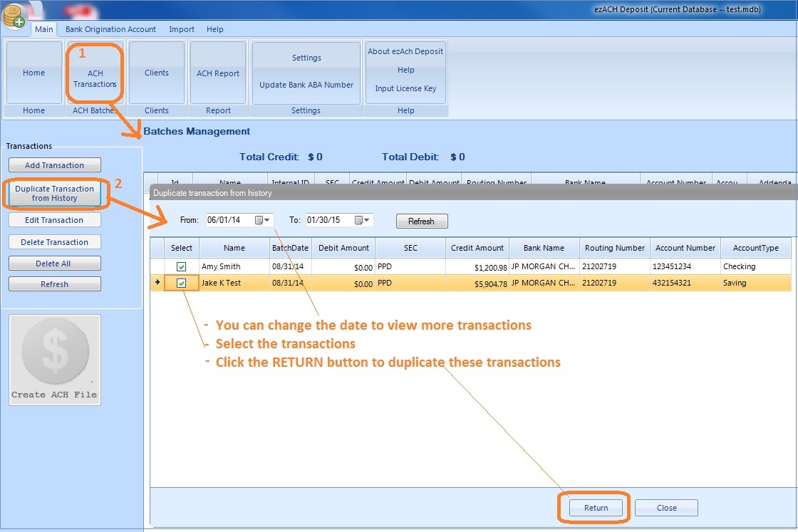This screenshot has width=798, height=532.
Task: Open the Import menu
Action: pos(181,29)
